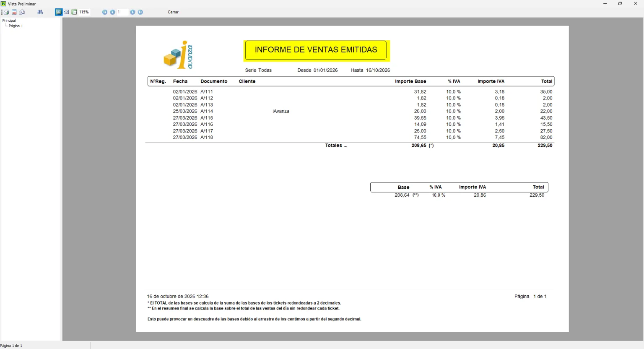This screenshot has height=349, width=644.
Task: Select the Principal tree node
Action: point(9,21)
